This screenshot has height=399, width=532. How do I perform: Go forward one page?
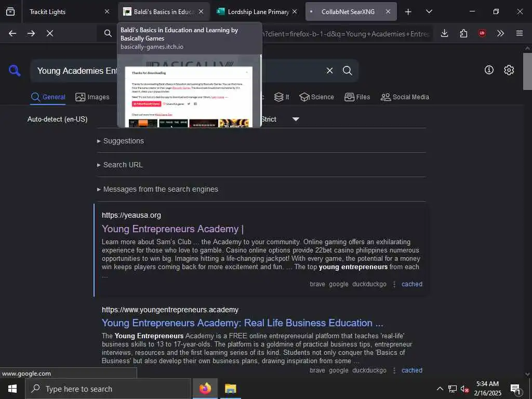pyautogui.click(x=31, y=33)
